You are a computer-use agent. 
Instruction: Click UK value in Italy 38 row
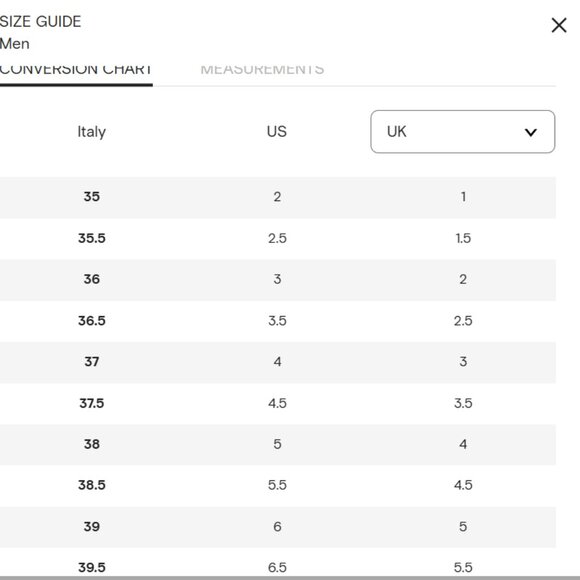[x=463, y=444]
